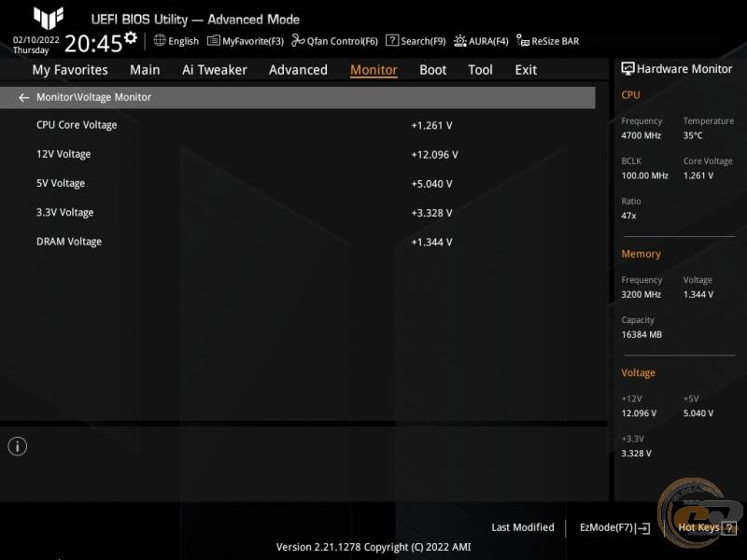Open the Tool tab
The width and height of the screenshot is (747, 560).
(x=480, y=70)
